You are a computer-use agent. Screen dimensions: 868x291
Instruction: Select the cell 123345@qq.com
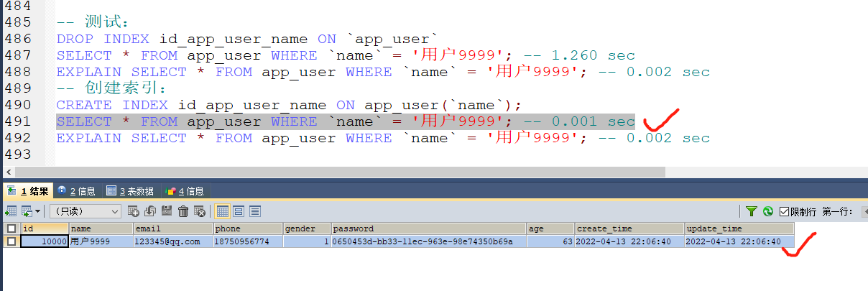[173, 241]
